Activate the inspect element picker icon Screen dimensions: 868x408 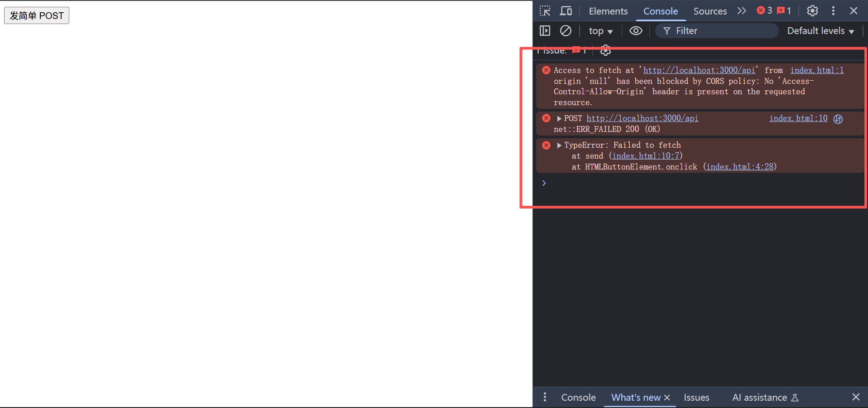(545, 11)
